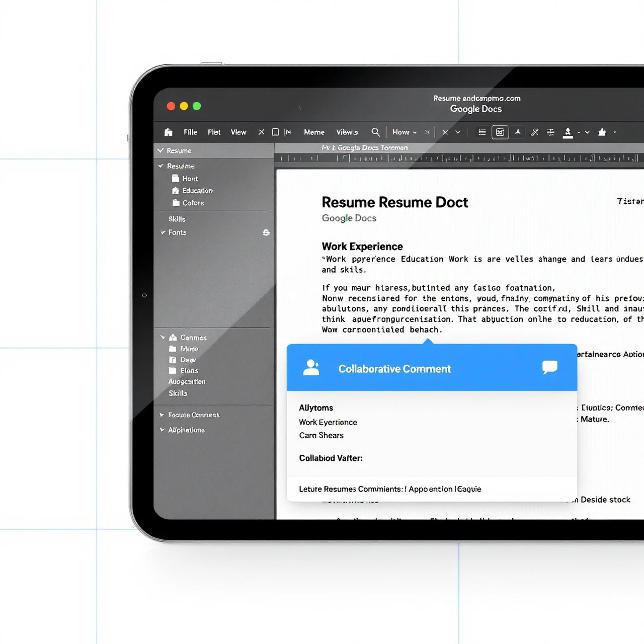Click the small x right after Home dropdown
This screenshot has height=644, width=644.
tap(427, 132)
